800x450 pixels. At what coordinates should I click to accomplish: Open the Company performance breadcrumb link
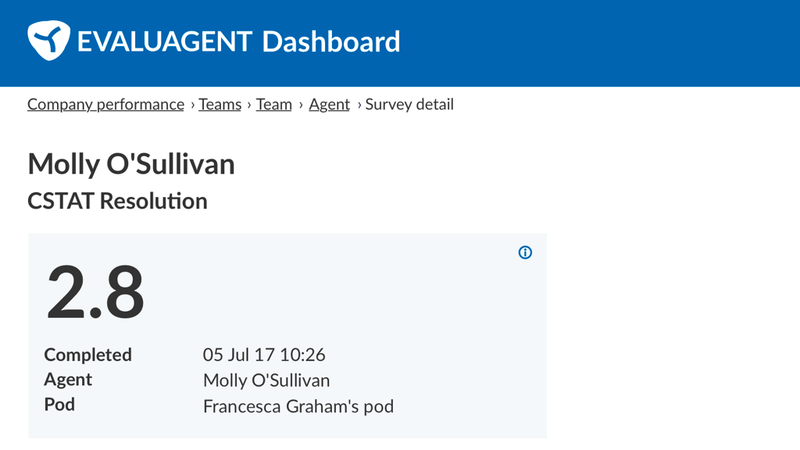(x=105, y=104)
